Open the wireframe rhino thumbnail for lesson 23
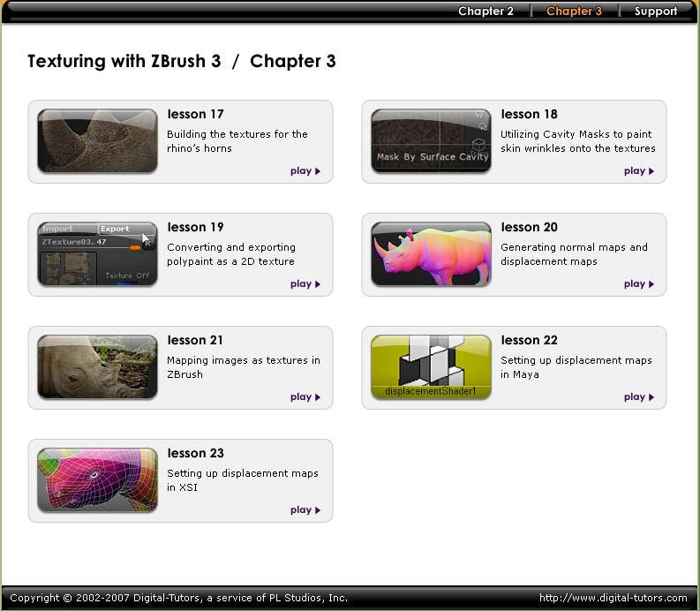Image resolution: width=700 pixels, height=611 pixels. pos(98,479)
